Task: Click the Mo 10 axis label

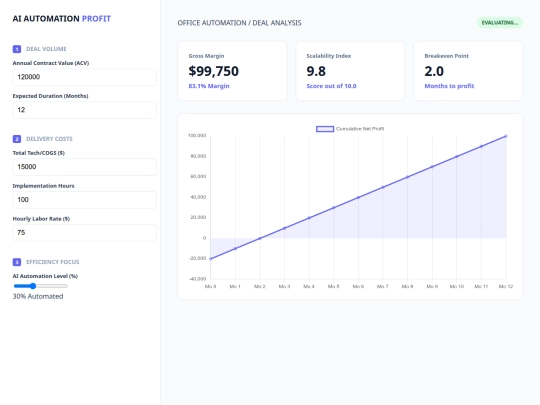Action: [457, 287]
